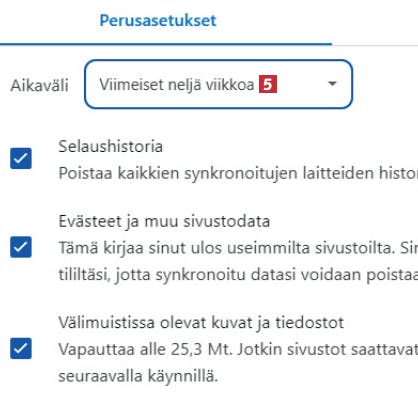Click the small triangle arrow in Aikaväli box
This screenshot has width=418, height=398.
point(332,84)
